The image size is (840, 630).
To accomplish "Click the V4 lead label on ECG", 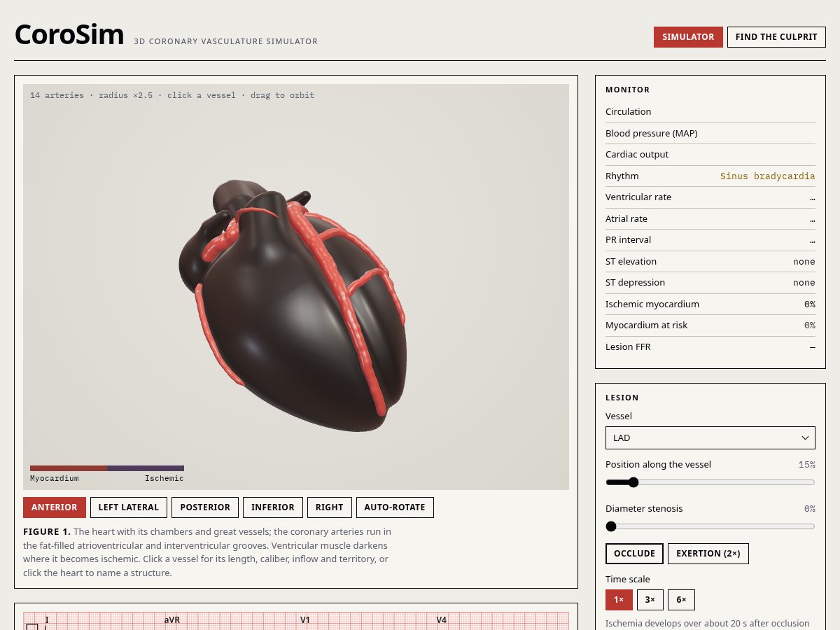I will click(442, 620).
